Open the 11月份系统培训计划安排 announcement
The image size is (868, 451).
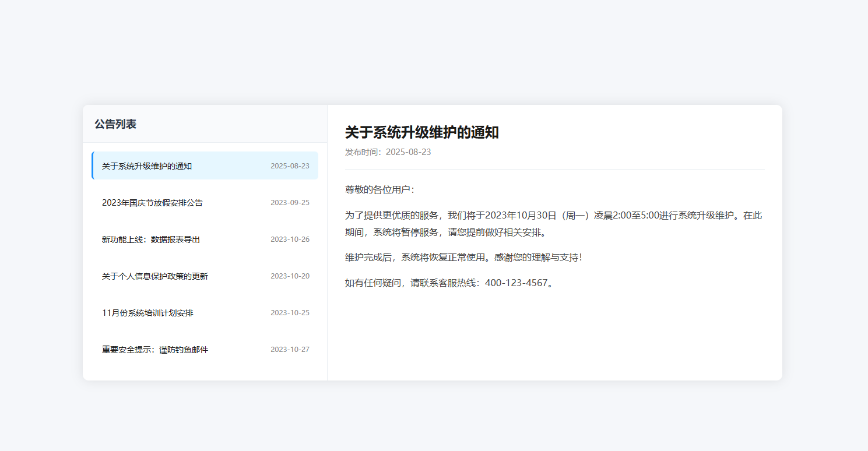tap(147, 313)
